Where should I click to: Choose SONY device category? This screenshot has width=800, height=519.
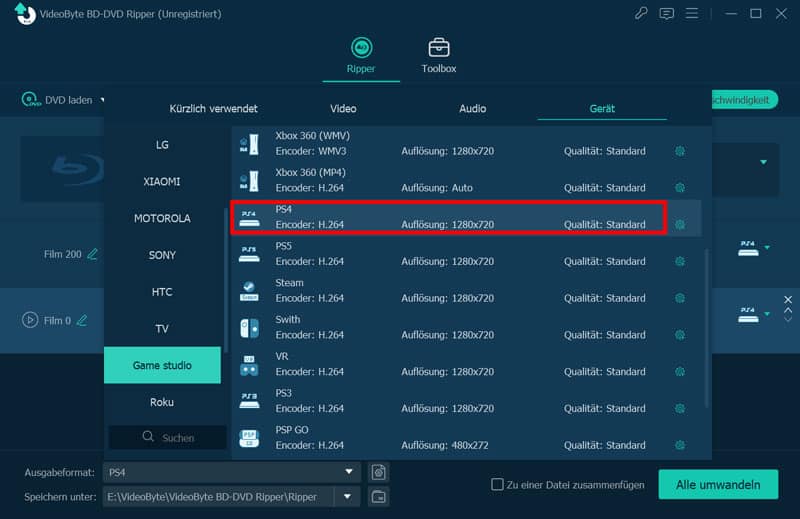click(x=162, y=255)
